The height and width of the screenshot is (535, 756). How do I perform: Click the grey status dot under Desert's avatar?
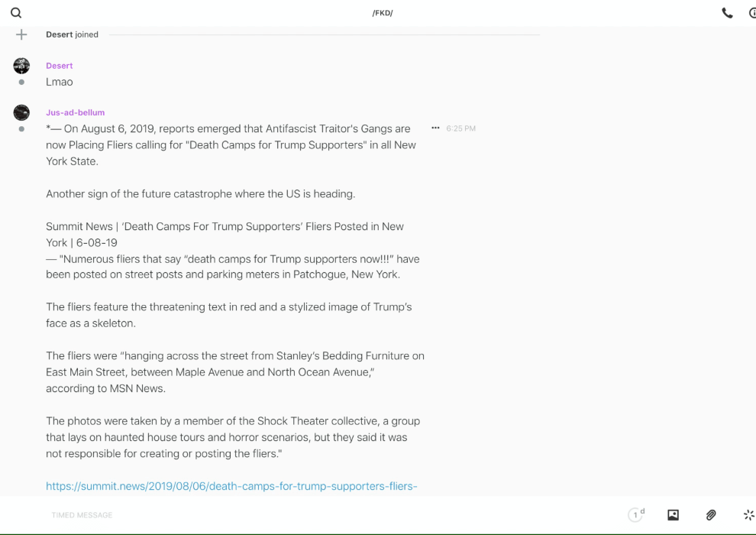(x=21, y=82)
